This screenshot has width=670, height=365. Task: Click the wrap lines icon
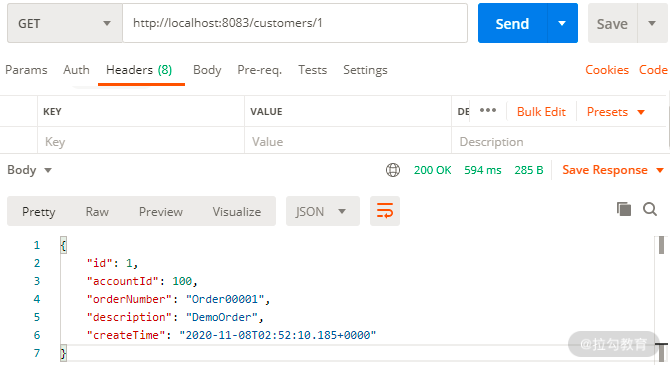[x=385, y=211]
